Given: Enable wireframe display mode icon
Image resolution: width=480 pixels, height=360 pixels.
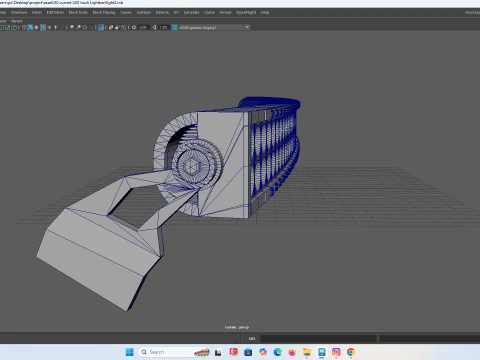Looking at the screenshot, I should tap(24, 27).
